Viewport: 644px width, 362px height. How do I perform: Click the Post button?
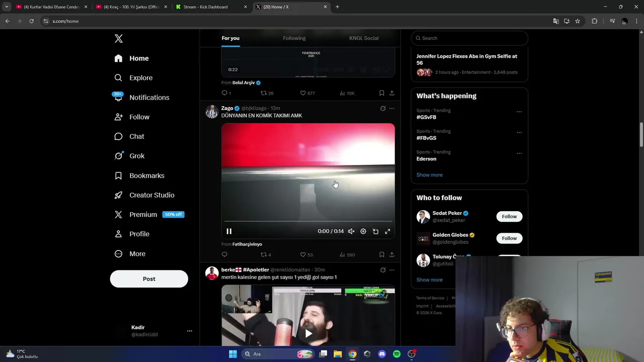click(x=149, y=279)
